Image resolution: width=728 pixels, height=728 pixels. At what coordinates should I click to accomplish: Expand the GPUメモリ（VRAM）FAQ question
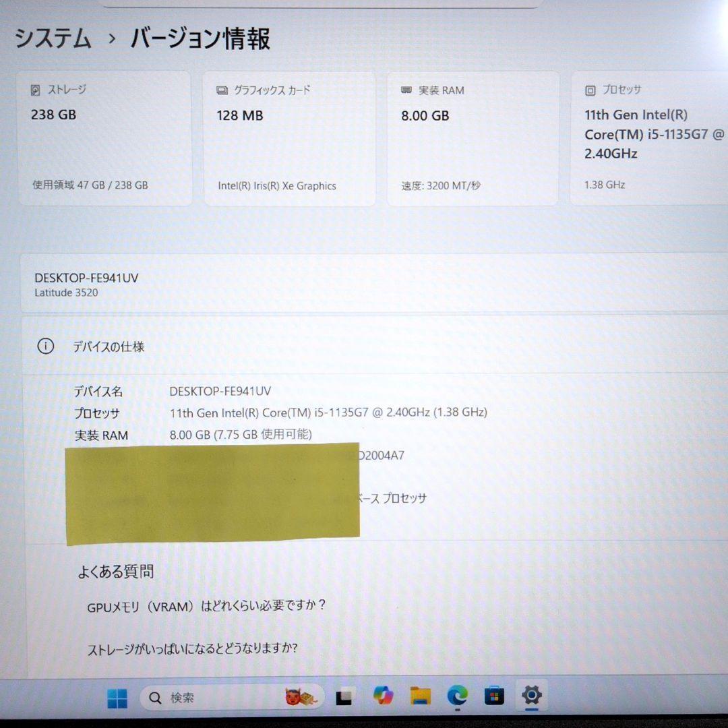(206, 606)
